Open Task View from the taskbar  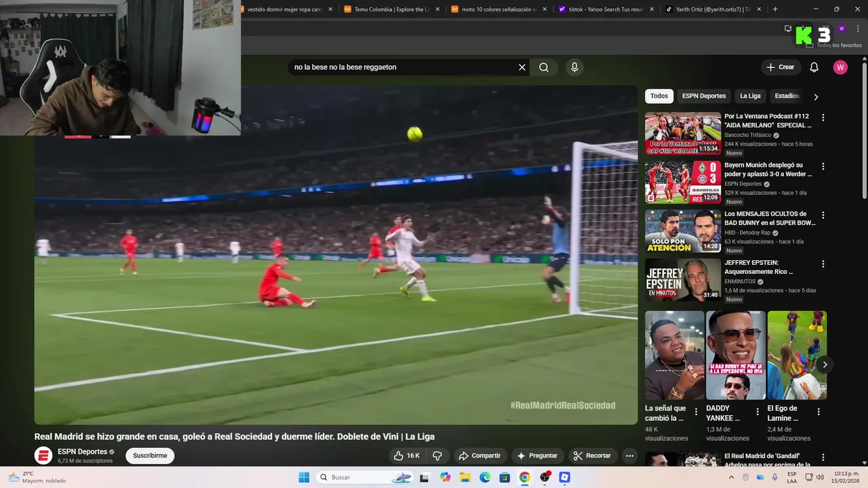pos(425,477)
